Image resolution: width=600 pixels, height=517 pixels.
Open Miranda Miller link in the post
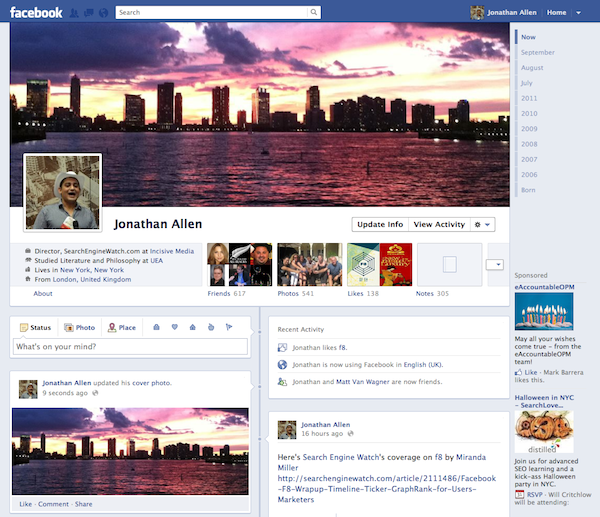(382, 462)
